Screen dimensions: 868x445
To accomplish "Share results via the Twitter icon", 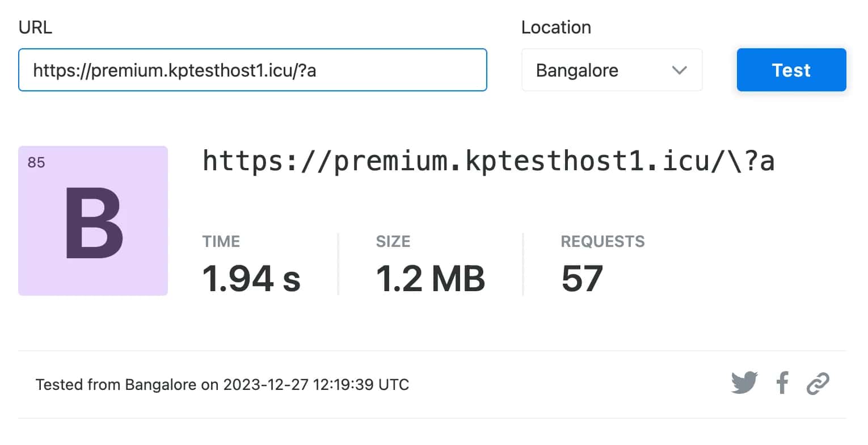I will pyautogui.click(x=744, y=383).
